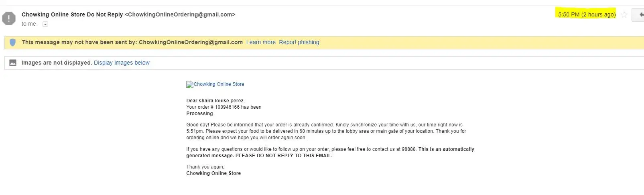This screenshot has width=644, height=195.
Task: Click the sender email address in header
Action: pos(180,15)
